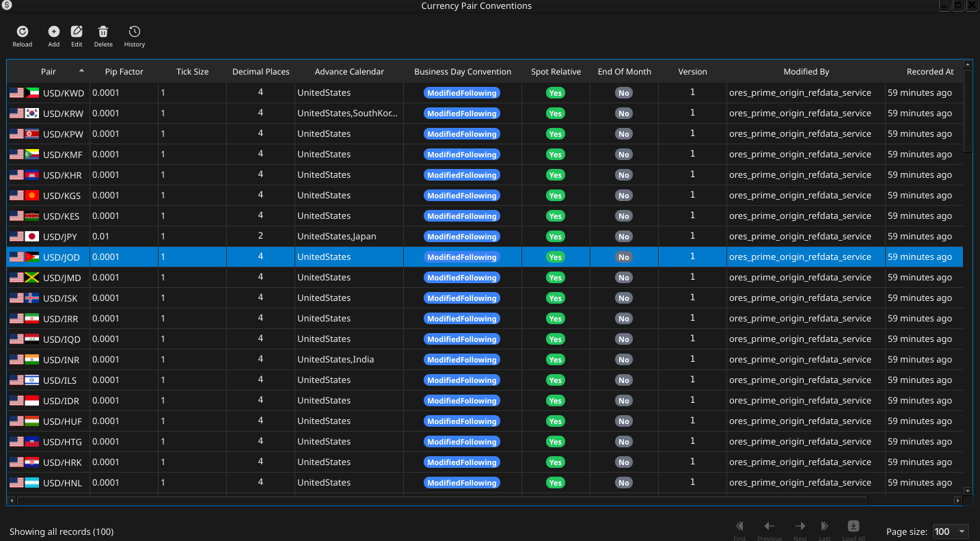
Task: Click Modified By cell in USD/JOD row
Action: click(806, 257)
